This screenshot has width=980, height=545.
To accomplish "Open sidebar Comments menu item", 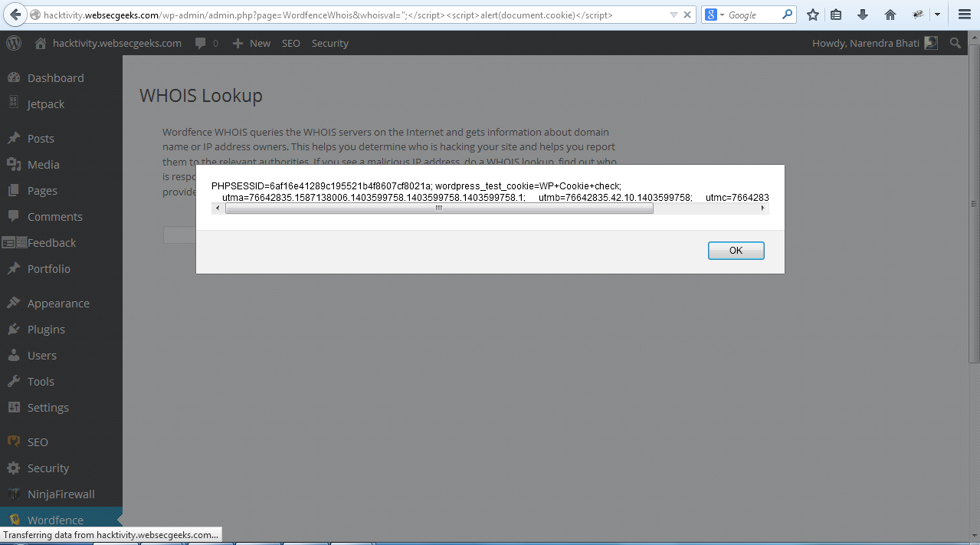I will [55, 216].
